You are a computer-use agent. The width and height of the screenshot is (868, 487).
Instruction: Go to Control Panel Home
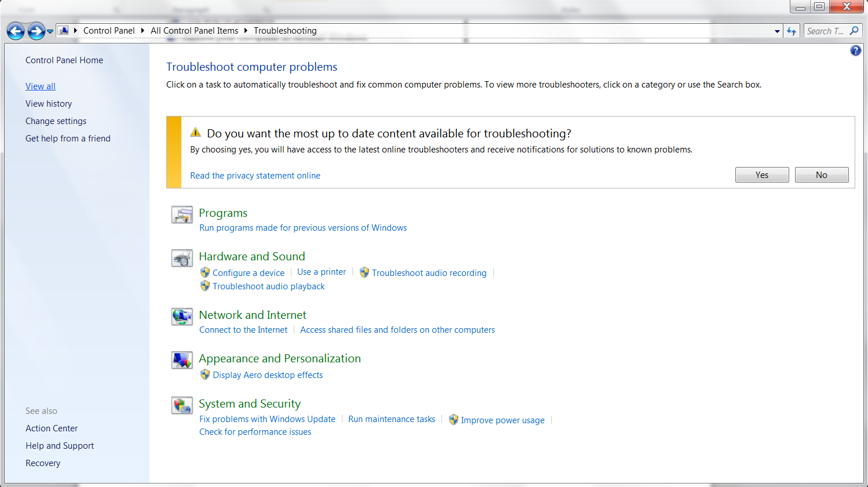tap(64, 60)
